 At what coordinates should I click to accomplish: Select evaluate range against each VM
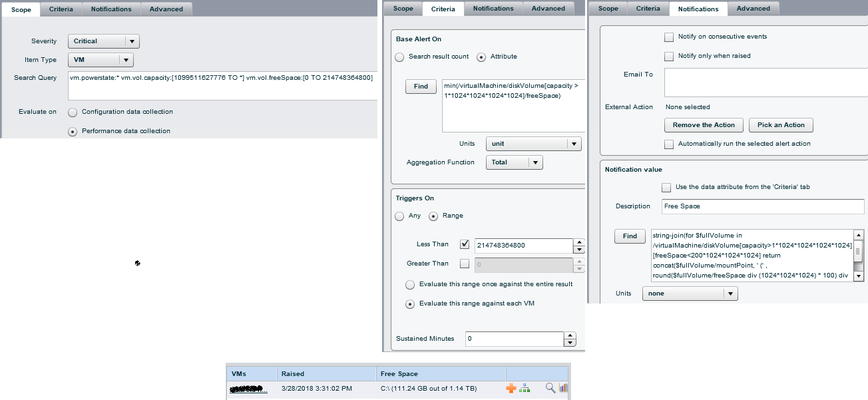click(410, 304)
